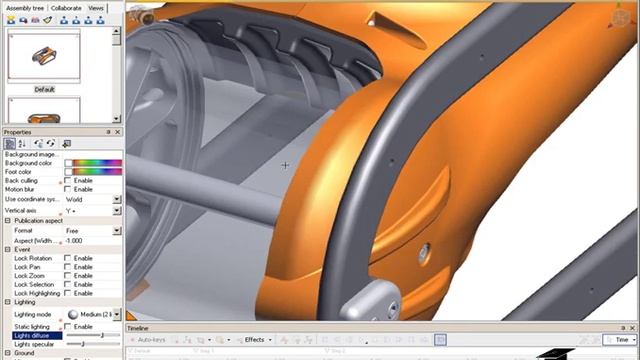Viewport: 640px width, 360px height.
Task: Select the second view thumbnail below Default
Action: [44, 110]
